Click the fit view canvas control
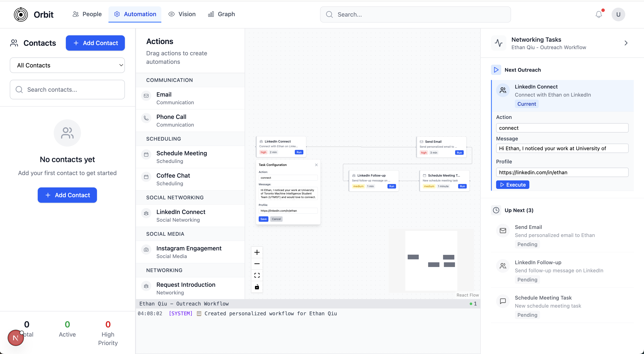 click(257, 275)
